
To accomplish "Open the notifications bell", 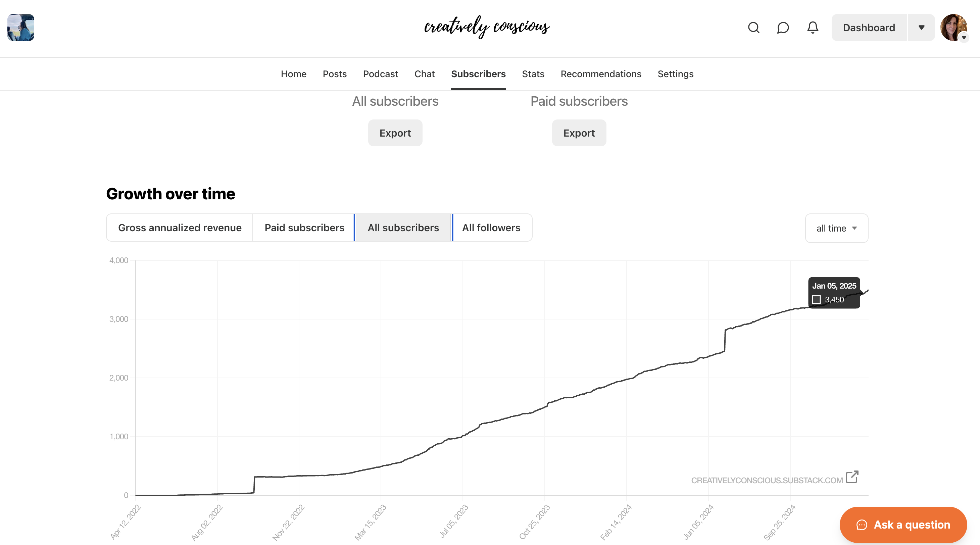I will (x=813, y=28).
